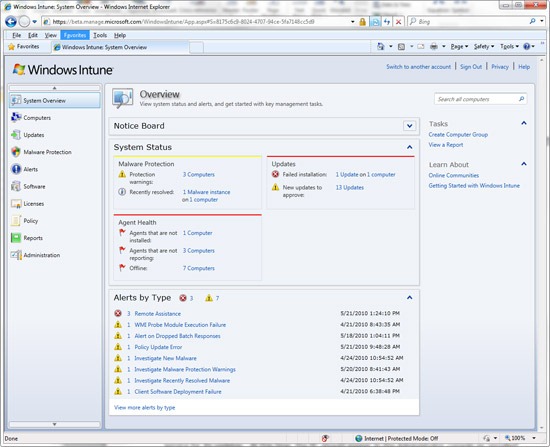This screenshot has height=447, width=550.
Task: Open the Page dropdown menu
Action: pyautogui.click(x=459, y=46)
